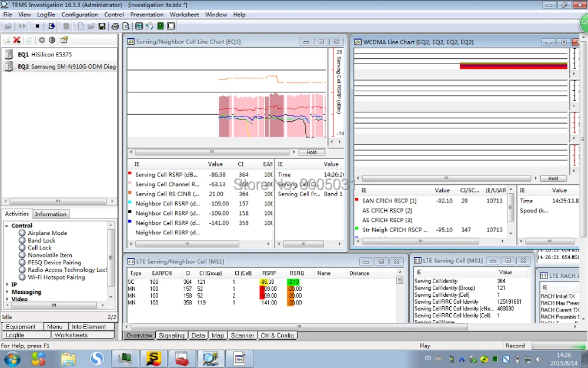
Task: Open the Info Element navigator tab
Action: click(x=89, y=327)
